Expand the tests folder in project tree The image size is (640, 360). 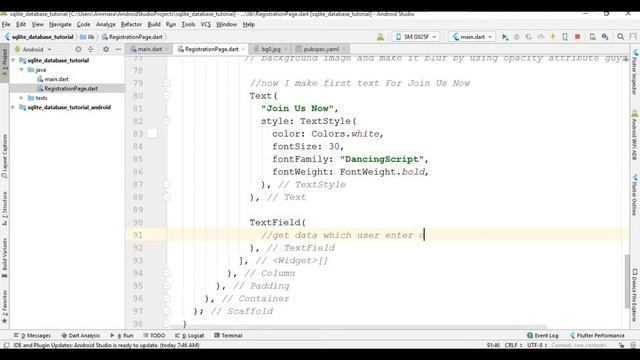pos(22,98)
